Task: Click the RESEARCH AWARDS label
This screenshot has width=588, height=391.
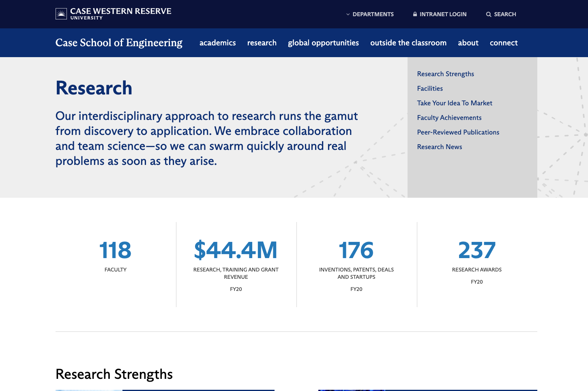Action: click(477, 269)
